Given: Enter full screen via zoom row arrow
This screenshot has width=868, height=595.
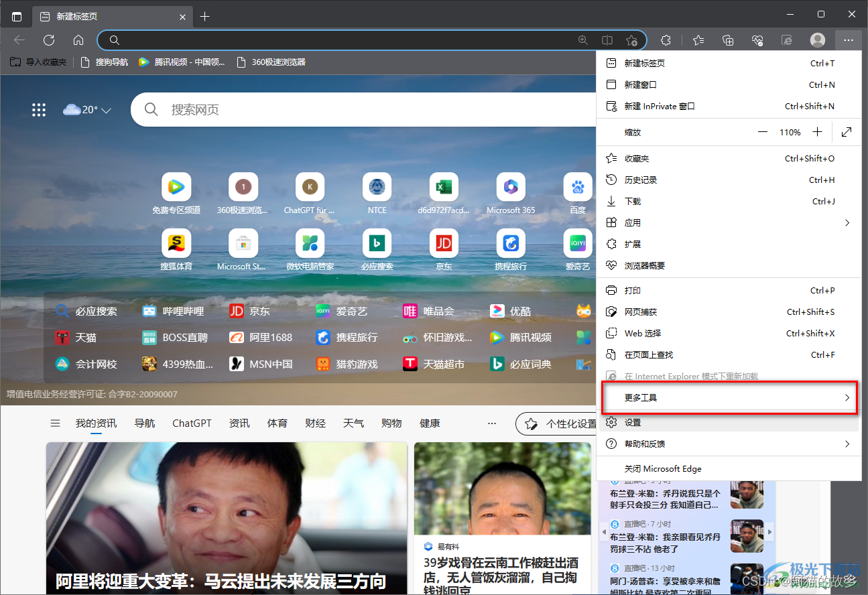Looking at the screenshot, I should (847, 132).
